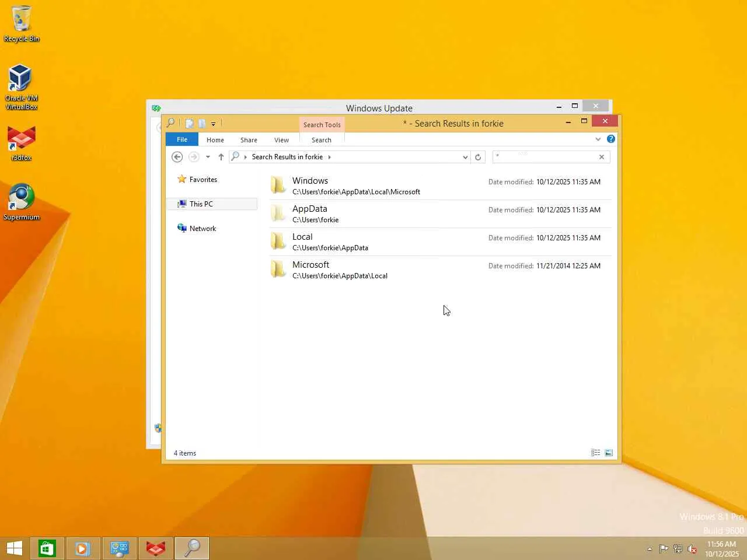Click Microsoft's date modified 11/21/2014 12:25 AM
This screenshot has height=560, width=747.
click(568, 266)
